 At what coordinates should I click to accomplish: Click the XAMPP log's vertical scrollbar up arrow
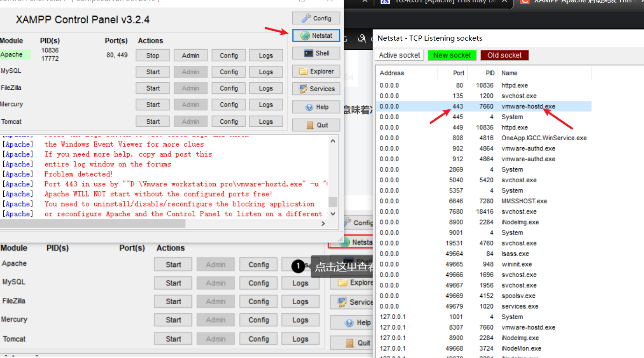point(333,141)
